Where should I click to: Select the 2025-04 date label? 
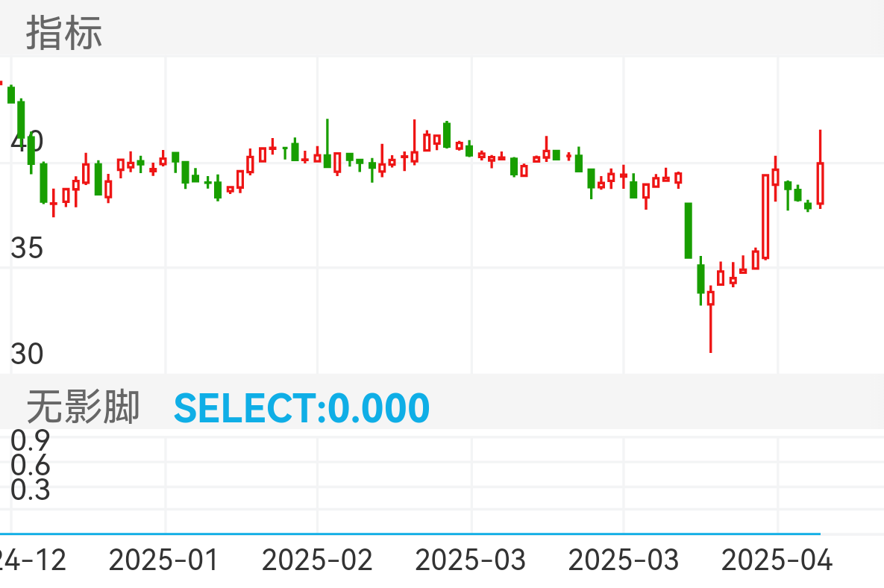pos(778,560)
